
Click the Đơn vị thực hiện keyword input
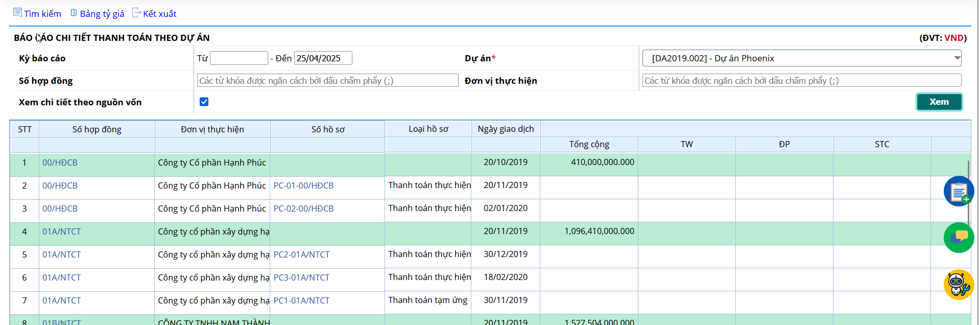802,80
